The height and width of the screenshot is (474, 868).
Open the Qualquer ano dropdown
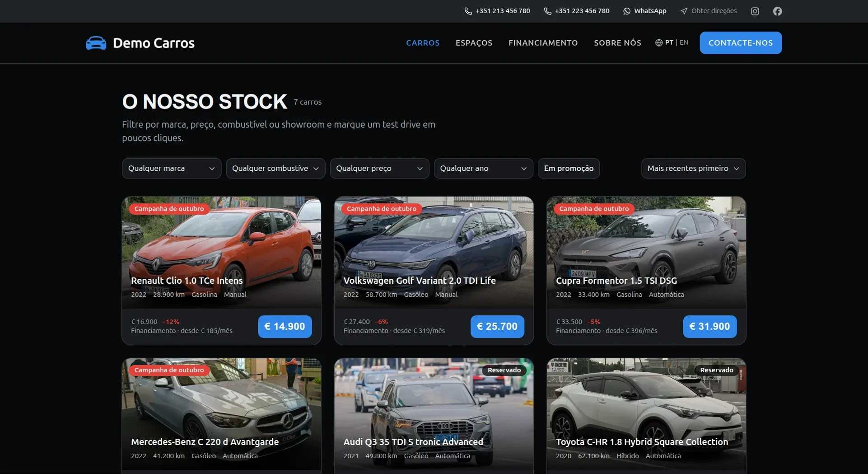pyautogui.click(x=483, y=169)
